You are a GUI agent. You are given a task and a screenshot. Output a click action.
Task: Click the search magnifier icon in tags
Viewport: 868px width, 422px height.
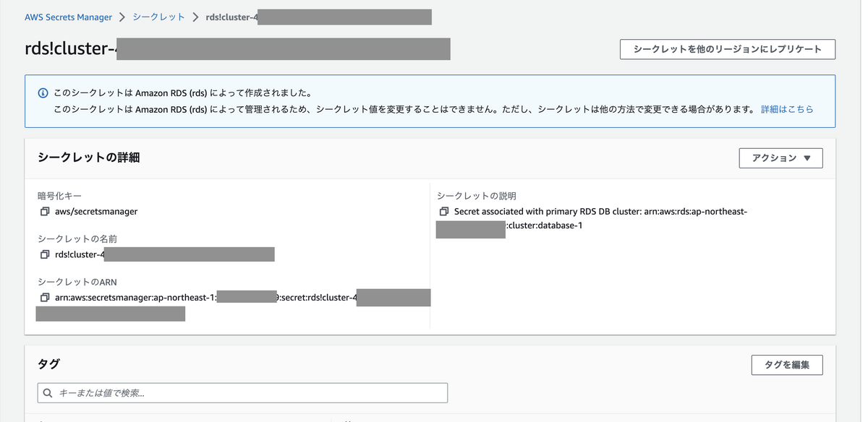click(x=48, y=393)
